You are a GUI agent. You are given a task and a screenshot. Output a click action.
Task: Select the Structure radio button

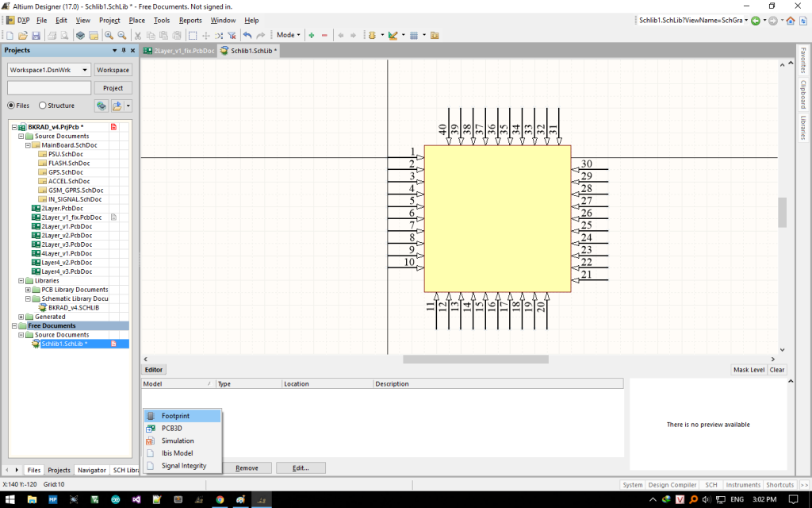coord(43,106)
